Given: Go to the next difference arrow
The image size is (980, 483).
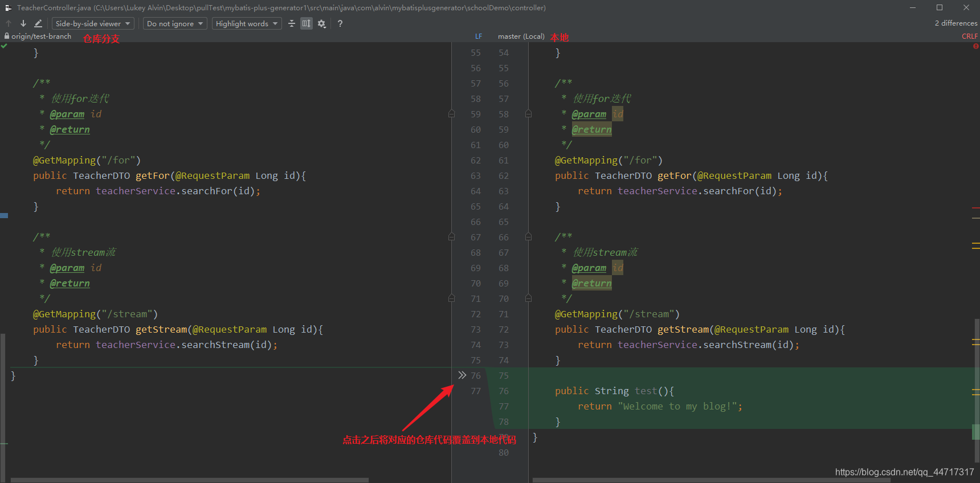Looking at the screenshot, I should (x=23, y=23).
